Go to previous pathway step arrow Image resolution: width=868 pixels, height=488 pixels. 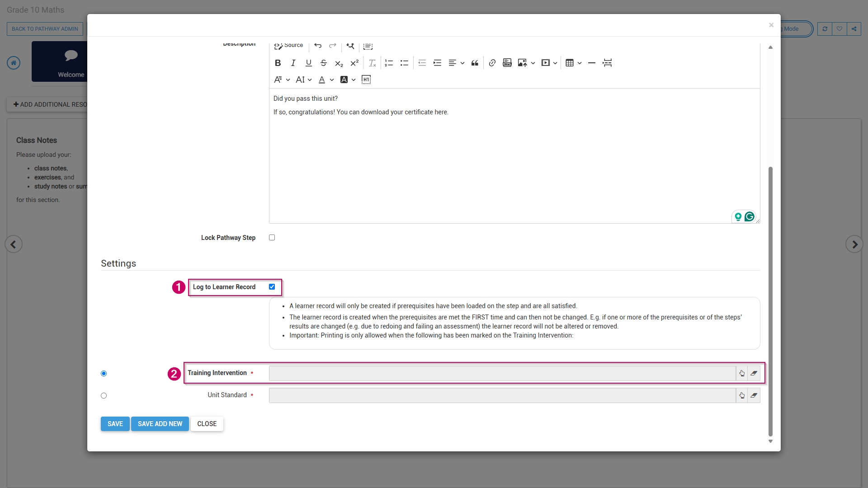[x=14, y=244]
